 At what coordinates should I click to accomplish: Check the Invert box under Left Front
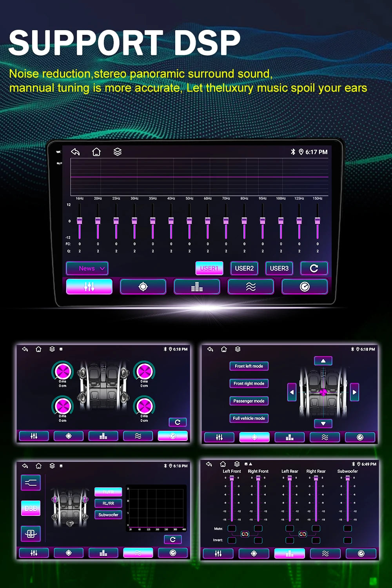[232, 540]
